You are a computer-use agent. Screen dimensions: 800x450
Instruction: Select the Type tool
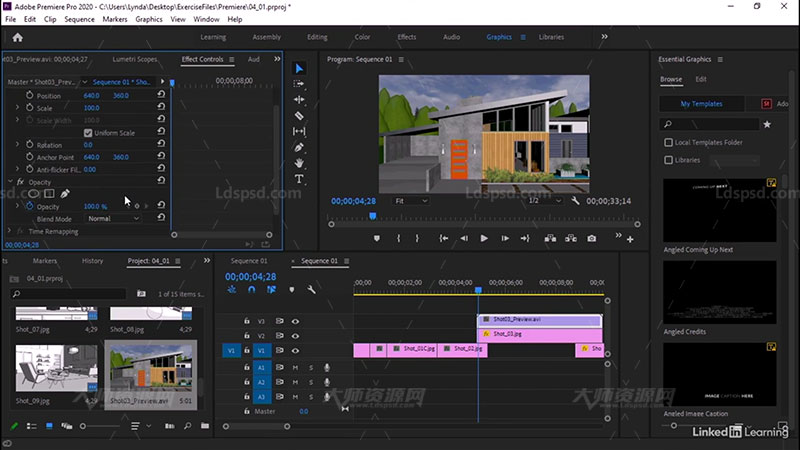[299, 179]
